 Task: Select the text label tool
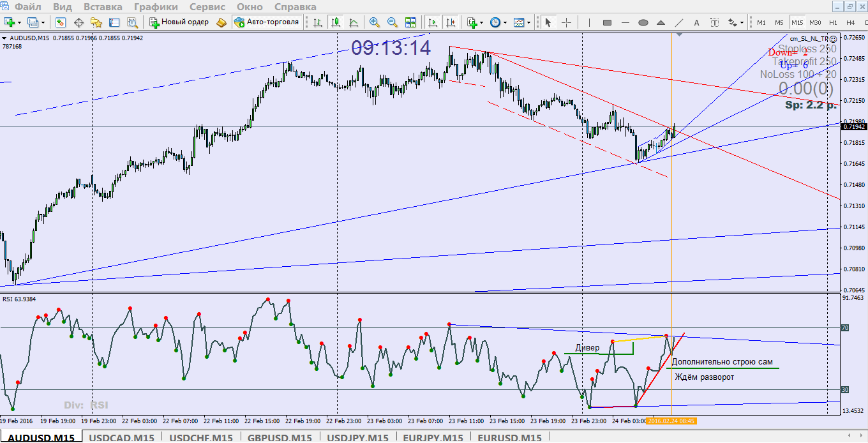pyautogui.click(x=714, y=22)
